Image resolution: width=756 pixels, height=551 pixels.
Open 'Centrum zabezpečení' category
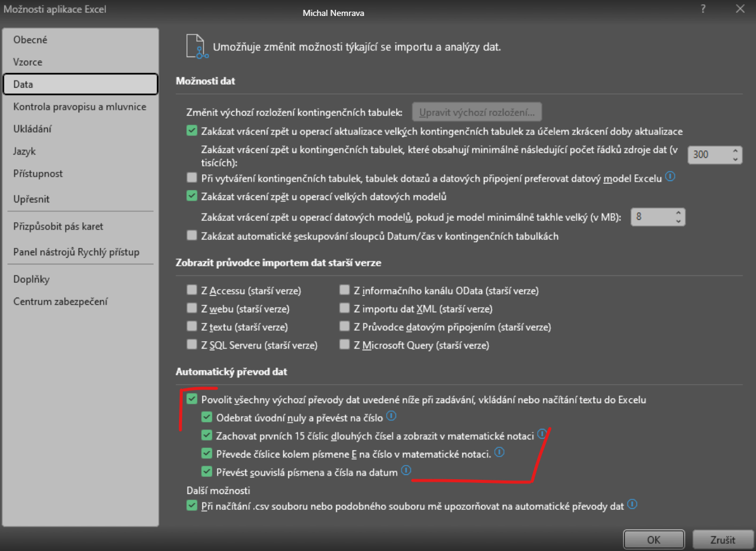(80, 301)
